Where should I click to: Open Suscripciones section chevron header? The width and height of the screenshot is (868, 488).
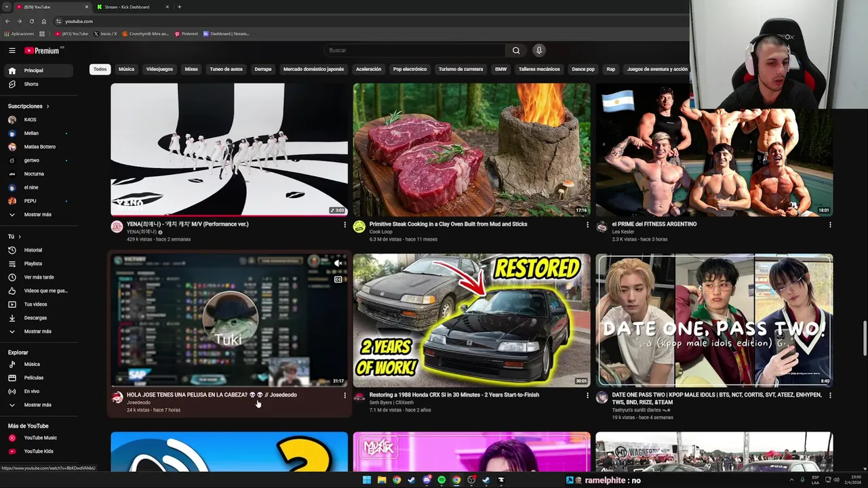click(28, 106)
